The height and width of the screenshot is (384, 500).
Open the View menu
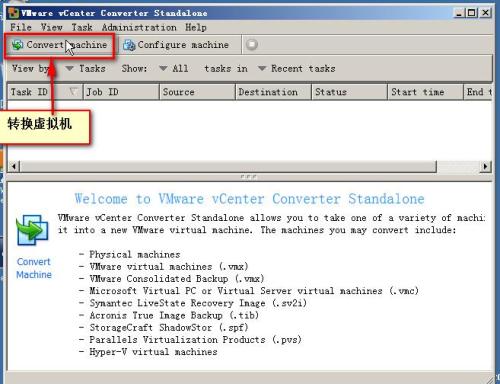point(51,27)
